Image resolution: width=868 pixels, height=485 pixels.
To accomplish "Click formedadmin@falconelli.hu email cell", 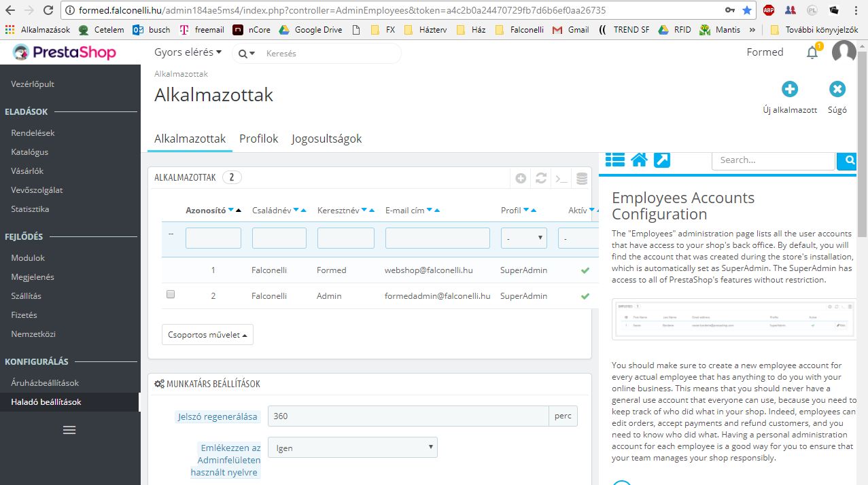I will 438,296.
